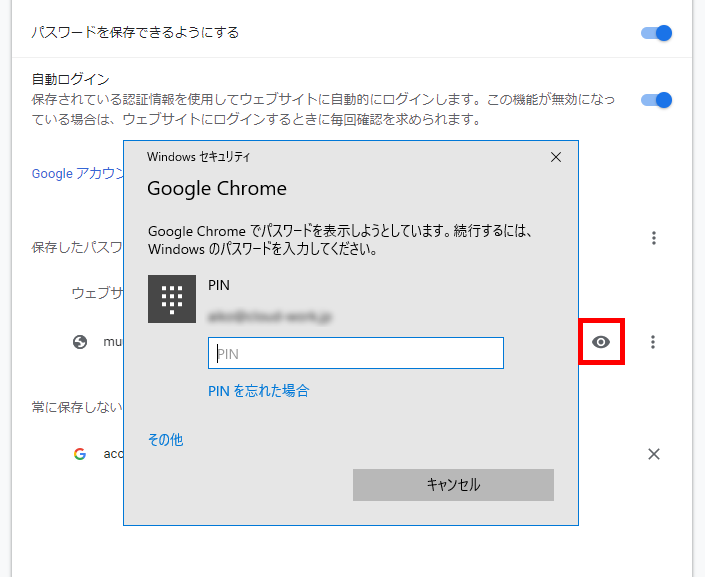Click the PIN keypad icon
This screenshot has height=577, width=705.
pos(171,299)
